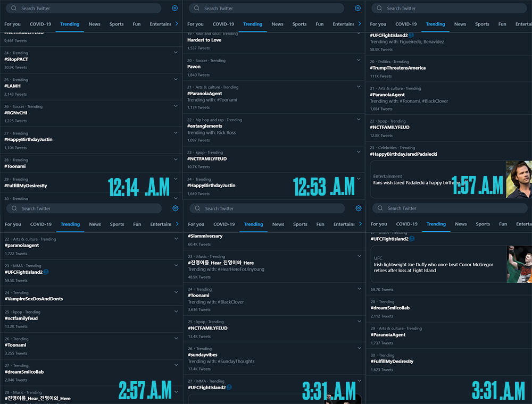This screenshot has width=532, height=404.
Task: Open the chevron menu on the #LAMH trend
Action: click(x=176, y=79)
